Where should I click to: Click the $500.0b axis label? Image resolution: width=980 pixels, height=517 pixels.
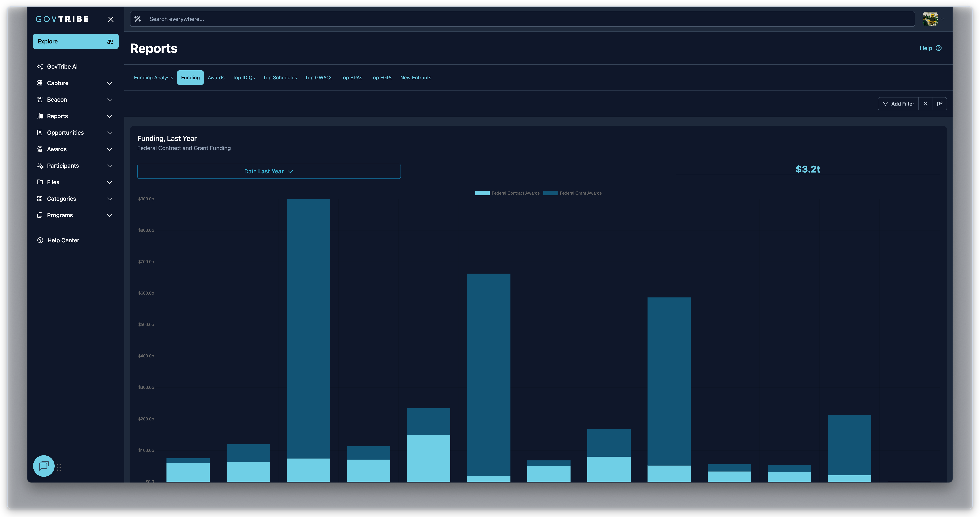tap(146, 325)
